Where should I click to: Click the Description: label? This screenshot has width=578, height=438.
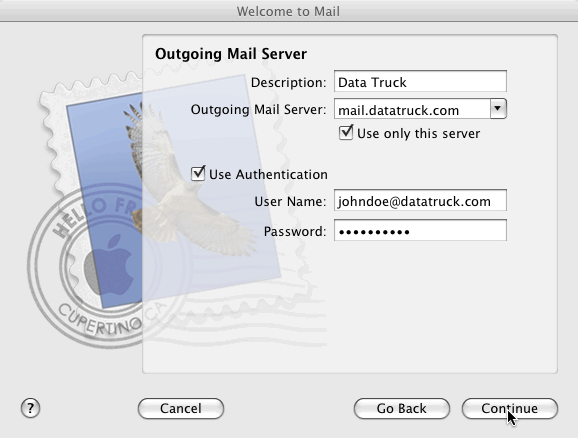tap(288, 82)
